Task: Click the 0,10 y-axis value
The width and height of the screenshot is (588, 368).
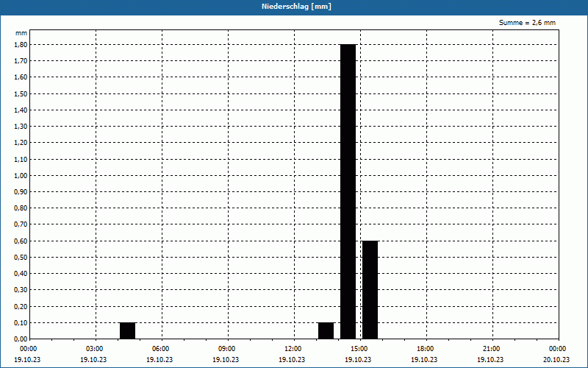Action: (21, 323)
